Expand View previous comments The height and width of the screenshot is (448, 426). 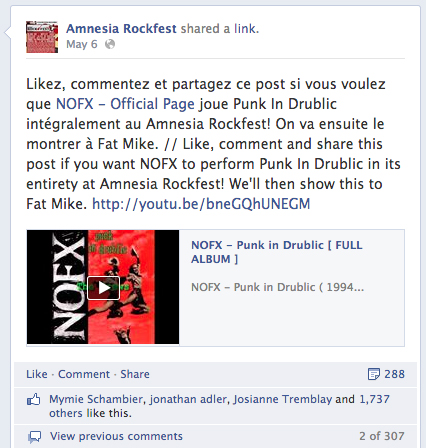116,436
